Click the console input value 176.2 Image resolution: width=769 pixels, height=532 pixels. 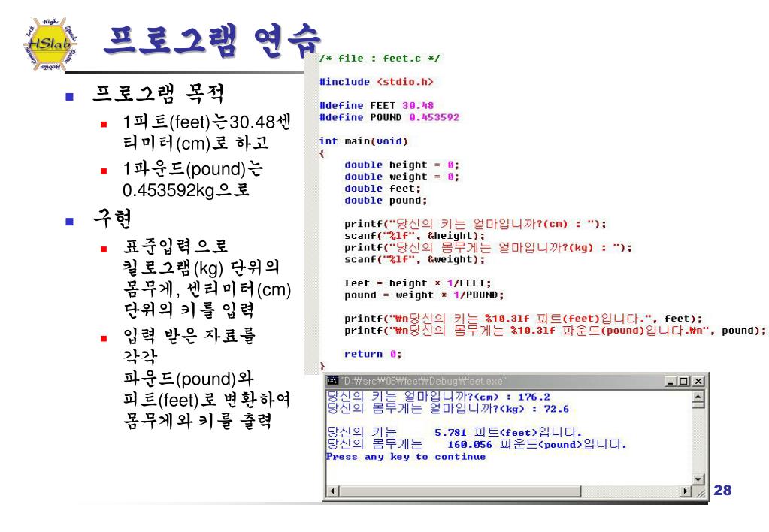click(534, 397)
